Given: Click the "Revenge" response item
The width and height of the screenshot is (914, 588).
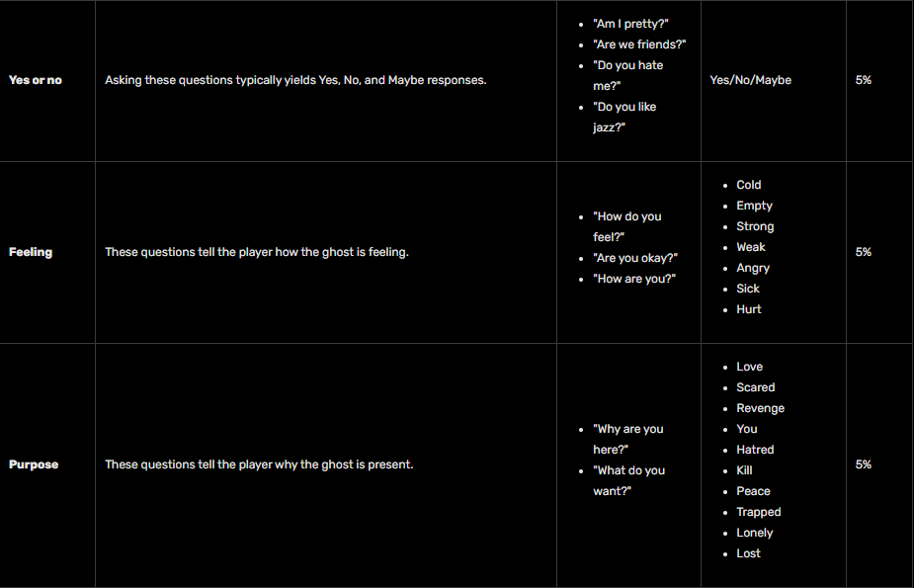Looking at the screenshot, I should pyautogui.click(x=760, y=408).
